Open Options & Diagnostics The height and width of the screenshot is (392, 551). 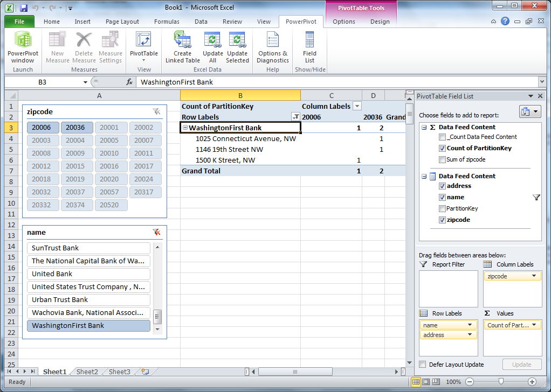click(x=273, y=47)
